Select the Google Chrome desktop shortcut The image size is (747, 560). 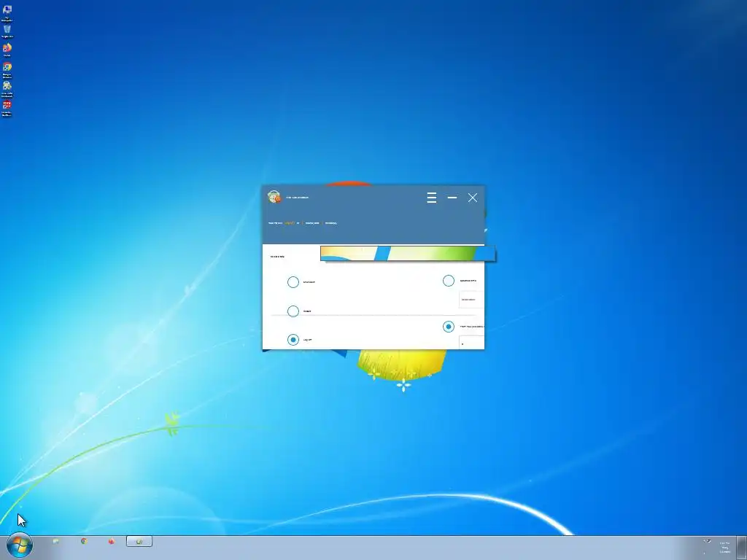(x=7, y=69)
